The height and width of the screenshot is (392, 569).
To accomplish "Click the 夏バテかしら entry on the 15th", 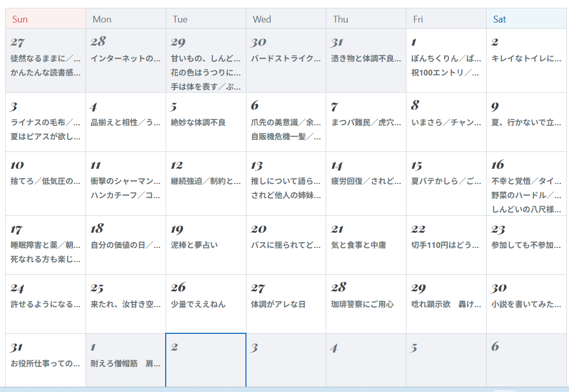I will coord(445,181).
